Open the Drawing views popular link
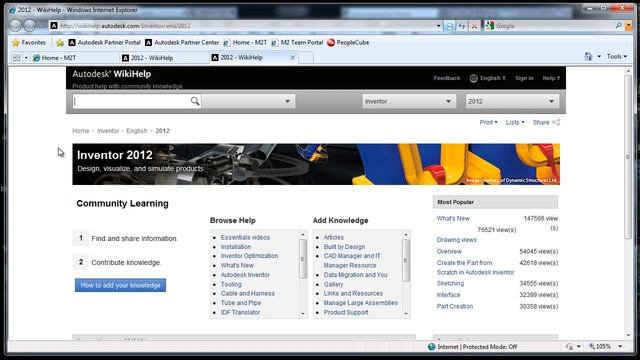The width and height of the screenshot is (640, 360). tap(456, 240)
